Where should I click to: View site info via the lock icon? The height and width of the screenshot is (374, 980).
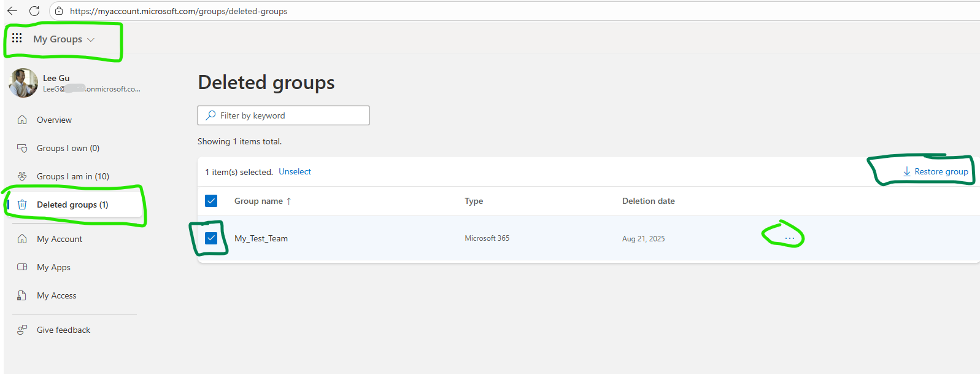tap(59, 11)
